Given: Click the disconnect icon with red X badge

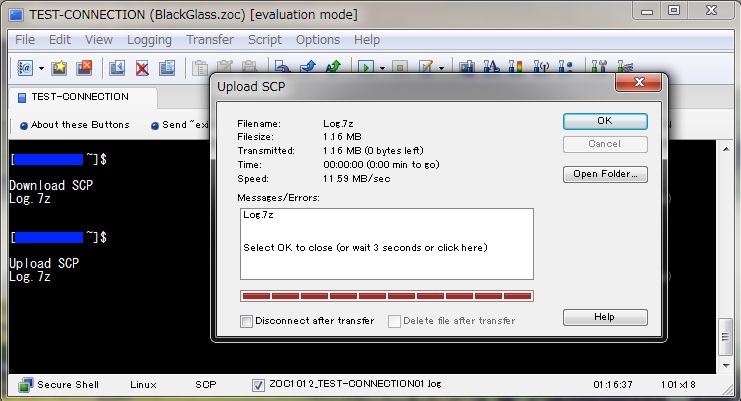Looking at the screenshot, I should tap(85, 68).
